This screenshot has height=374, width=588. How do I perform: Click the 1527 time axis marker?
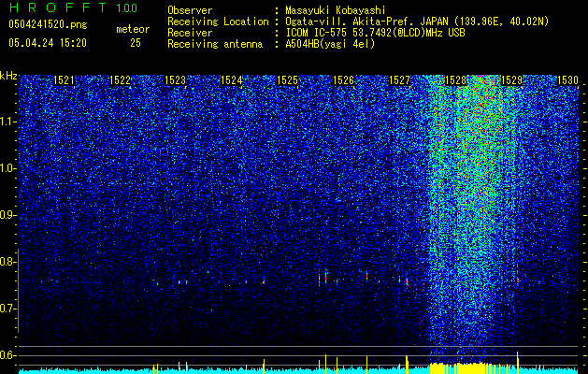tap(400, 80)
